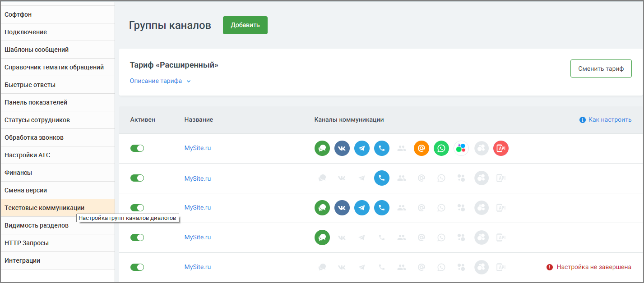This screenshot has height=283, width=644.
Task: Click the gray people icon in the row with the red API icon
Action: (402, 148)
